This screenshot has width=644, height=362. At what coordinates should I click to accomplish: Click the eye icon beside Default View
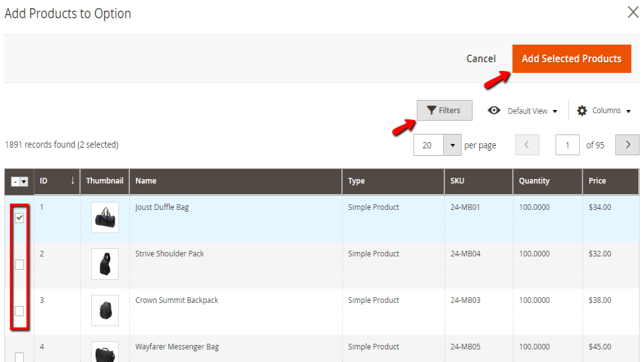494,110
